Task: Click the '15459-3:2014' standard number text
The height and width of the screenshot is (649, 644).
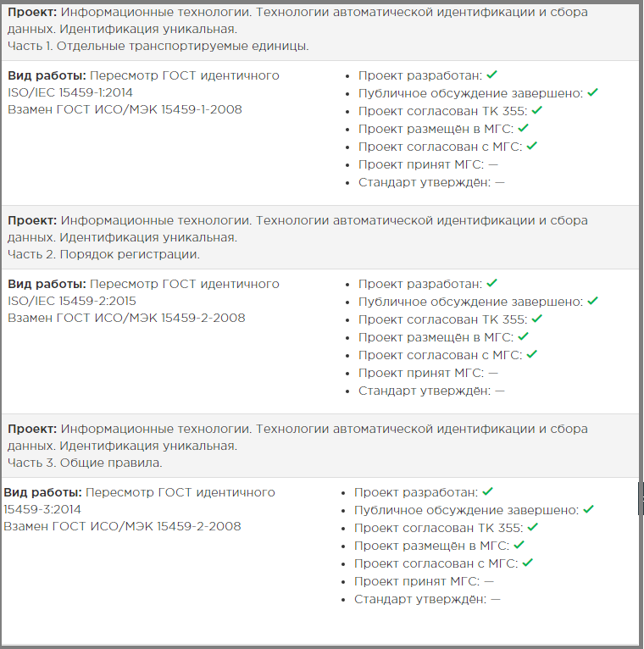Action: tap(42, 509)
